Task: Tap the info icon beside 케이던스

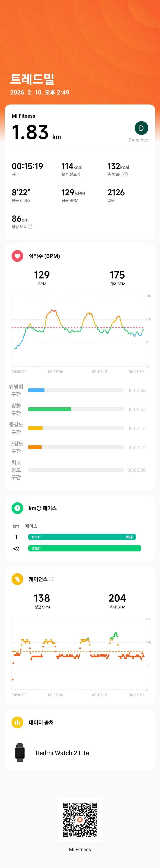Action: pos(51,579)
